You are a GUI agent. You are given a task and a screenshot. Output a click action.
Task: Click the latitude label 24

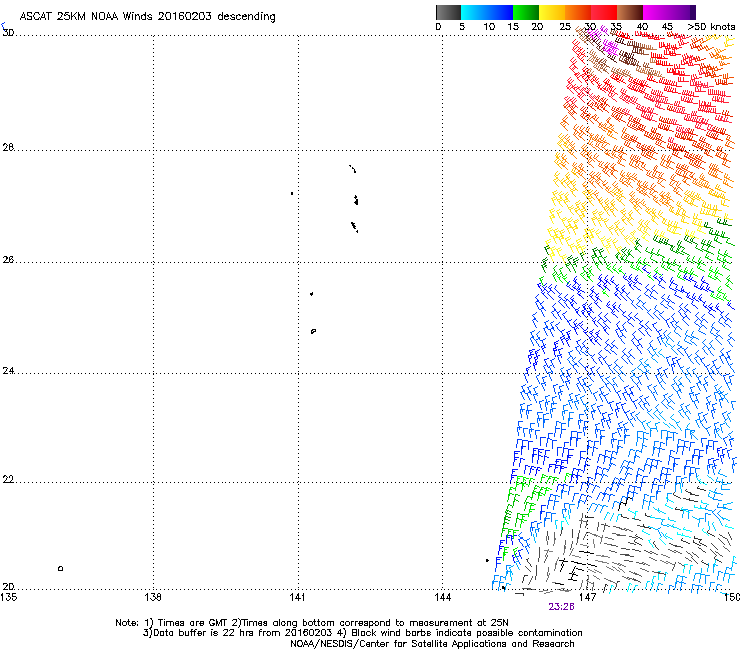8,371
